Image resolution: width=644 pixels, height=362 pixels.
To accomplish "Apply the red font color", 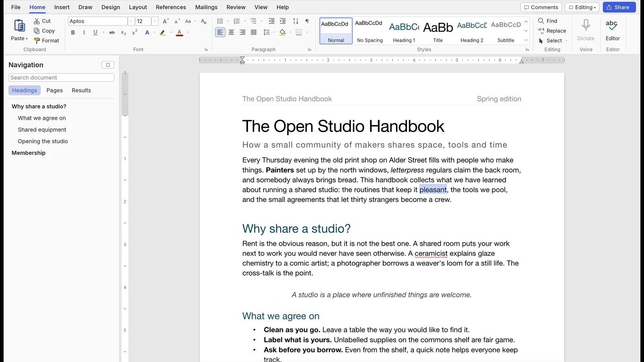I will [x=180, y=33].
